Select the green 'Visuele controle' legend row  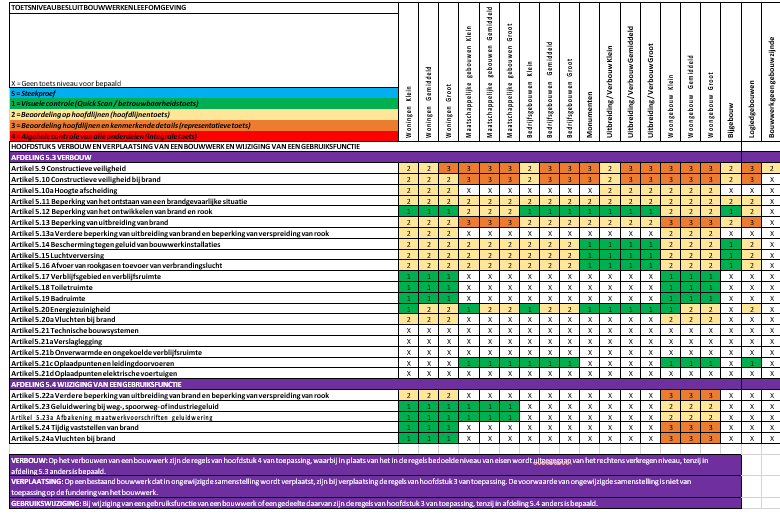pos(200,103)
